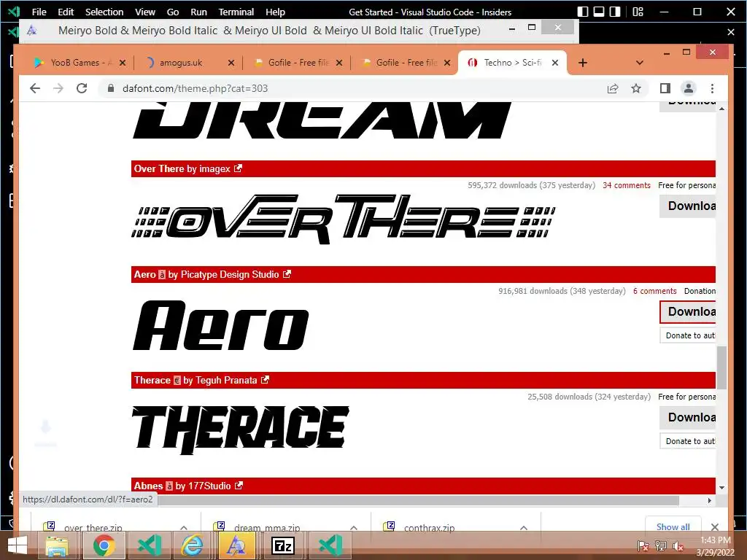
Task: Click the accents icon next to Abnes
Action: (x=169, y=486)
